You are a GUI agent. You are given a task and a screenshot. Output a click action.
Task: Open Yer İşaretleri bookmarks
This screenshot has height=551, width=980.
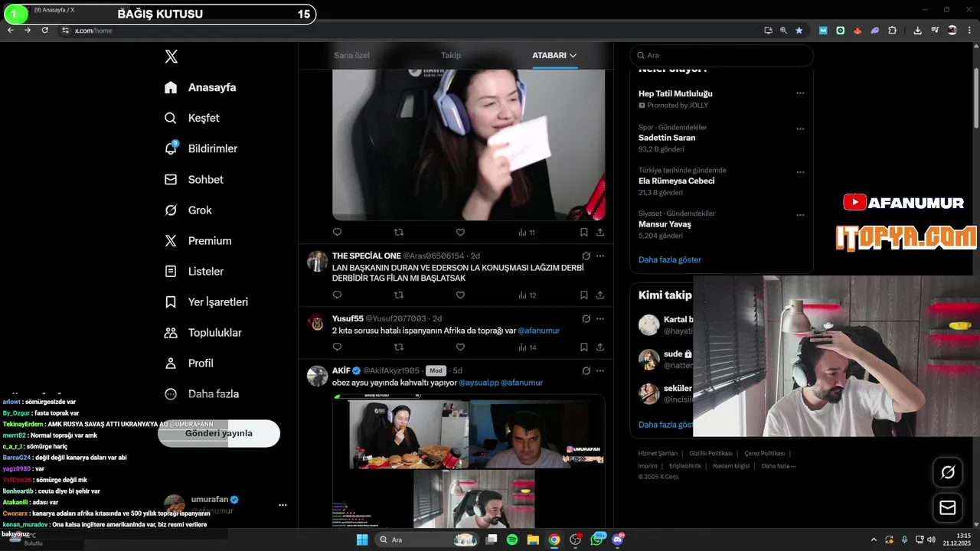206,302
